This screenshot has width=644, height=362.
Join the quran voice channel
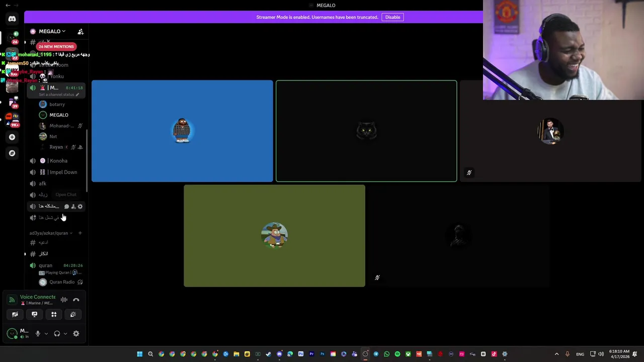point(45,265)
